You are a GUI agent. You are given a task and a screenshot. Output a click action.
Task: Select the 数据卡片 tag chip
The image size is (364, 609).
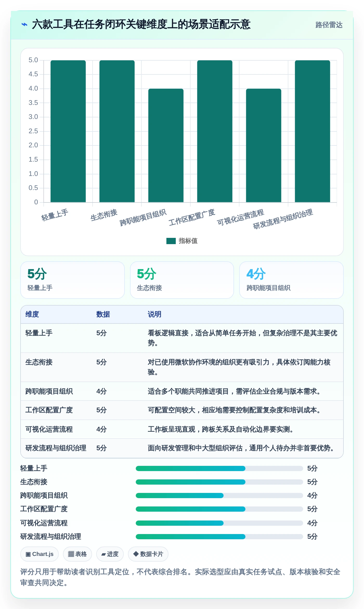click(x=148, y=554)
